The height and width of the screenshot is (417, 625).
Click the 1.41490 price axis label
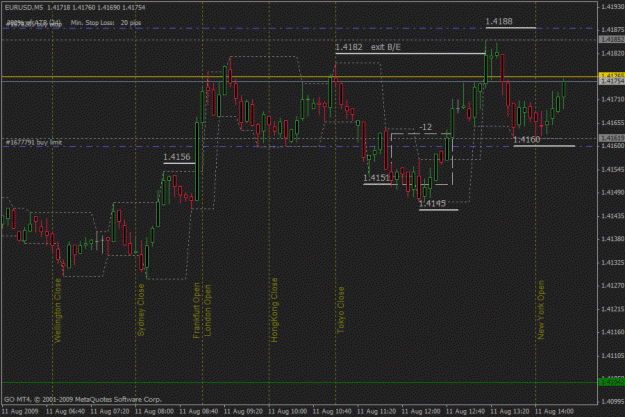[613, 193]
